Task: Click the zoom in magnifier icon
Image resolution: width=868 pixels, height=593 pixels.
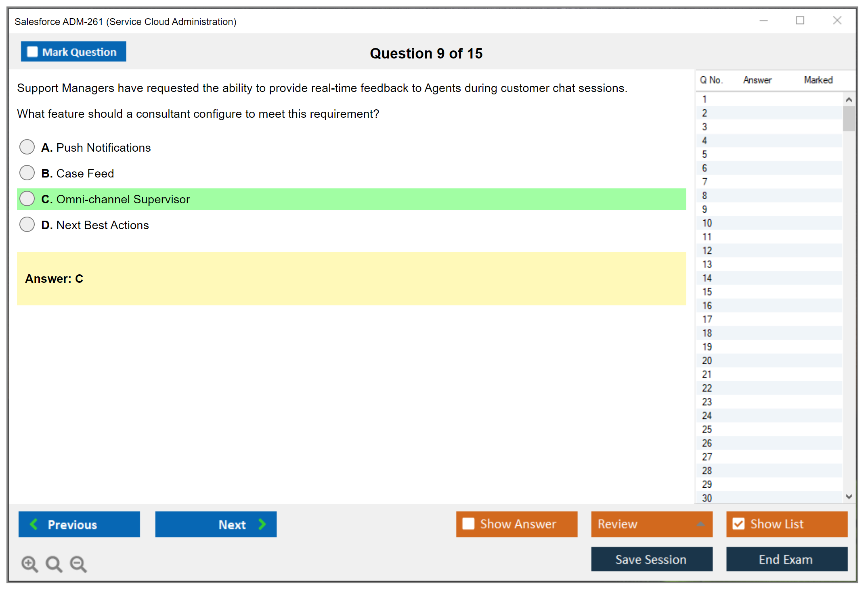Action: tap(29, 564)
